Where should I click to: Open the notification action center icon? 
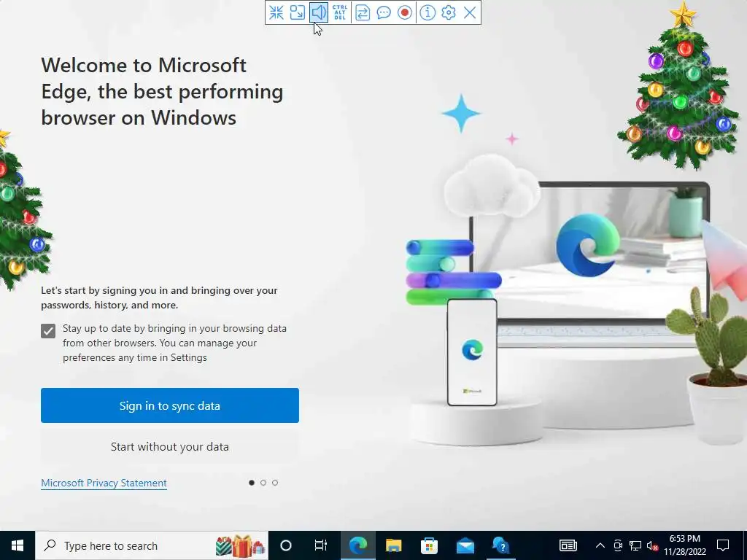click(723, 545)
